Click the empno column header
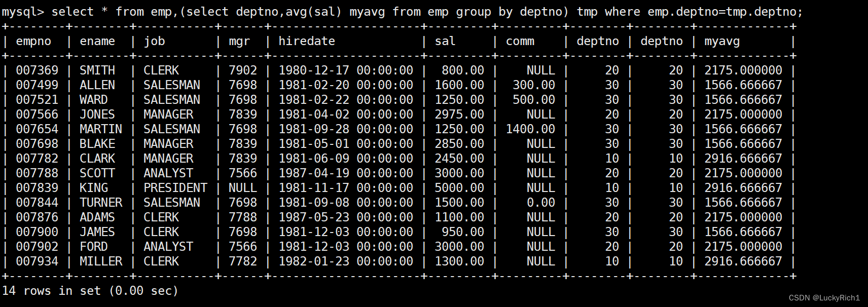 click(33, 42)
